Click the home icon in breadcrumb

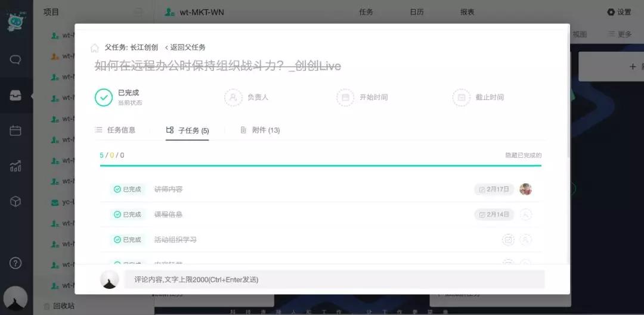coord(94,48)
